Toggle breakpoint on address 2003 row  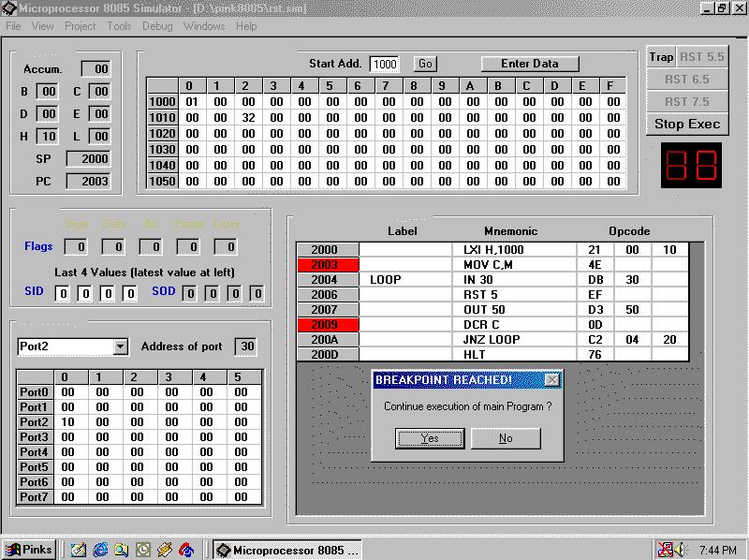click(x=327, y=265)
